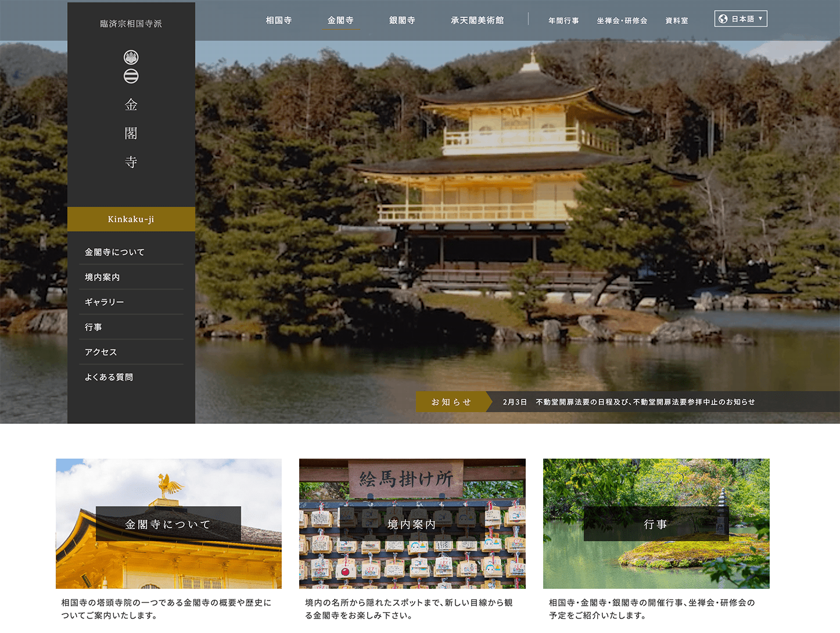Click the round temple crest icon in the sidebar
The height and width of the screenshot is (633, 840).
pyautogui.click(x=131, y=57)
